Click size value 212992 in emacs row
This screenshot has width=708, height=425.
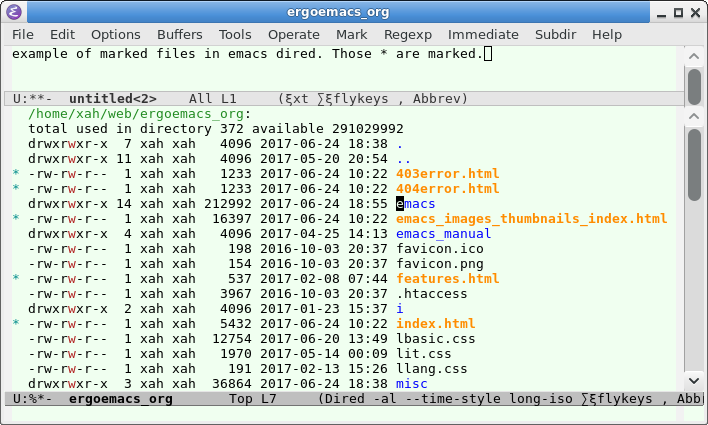point(228,204)
